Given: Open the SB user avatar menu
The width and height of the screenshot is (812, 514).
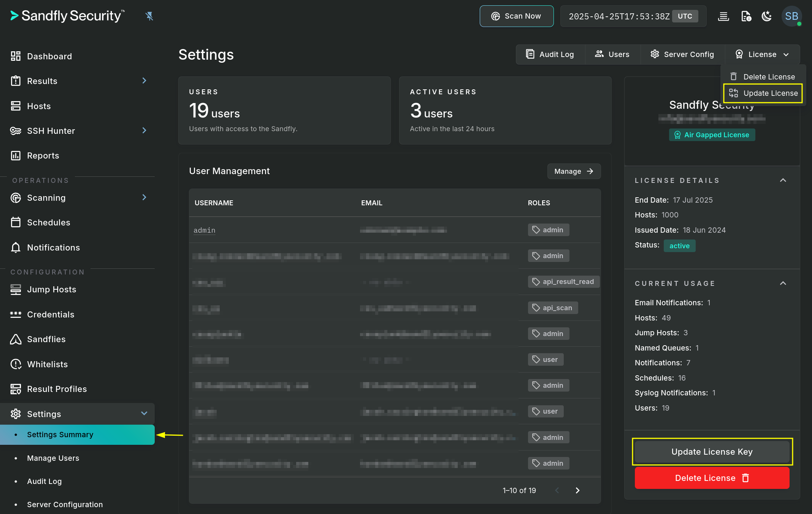Looking at the screenshot, I should click(791, 16).
